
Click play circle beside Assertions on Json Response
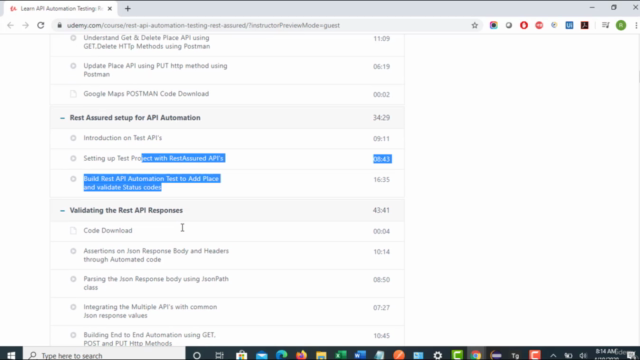(x=73, y=251)
